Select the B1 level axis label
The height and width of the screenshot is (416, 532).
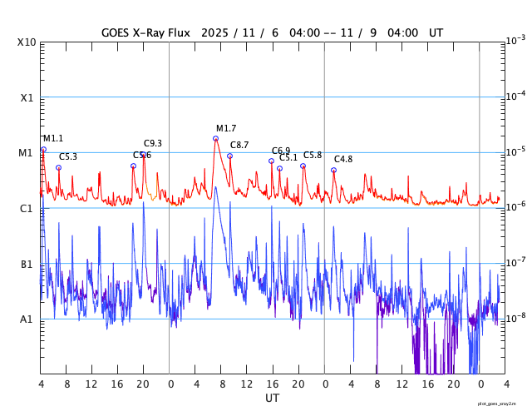click(27, 264)
